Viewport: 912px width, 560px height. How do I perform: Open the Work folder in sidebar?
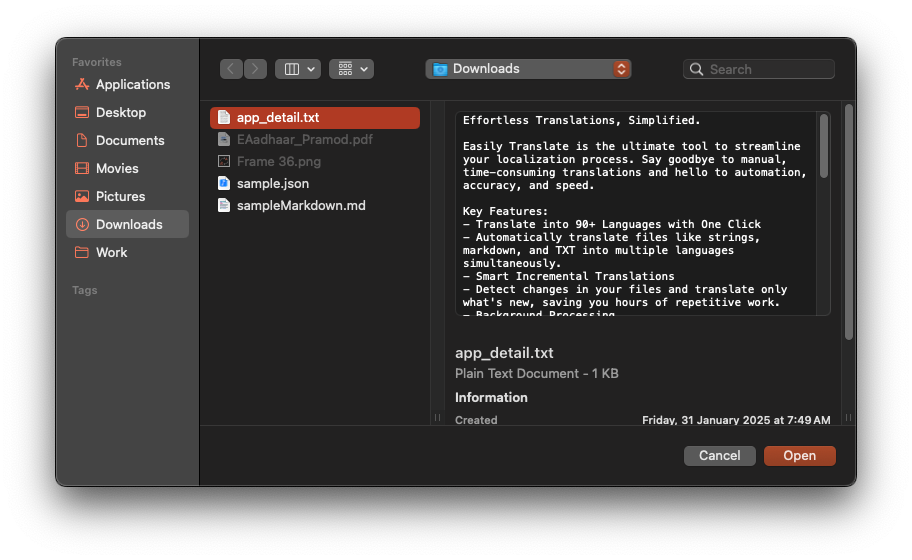pyautogui.click(x=127, y=252)
